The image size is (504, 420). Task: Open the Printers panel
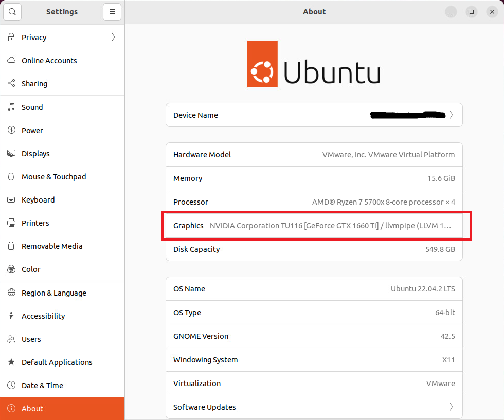(x=62, y=223)
